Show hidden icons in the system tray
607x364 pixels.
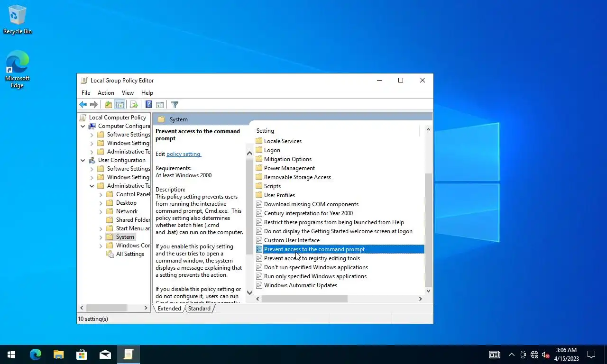point(511,355)
